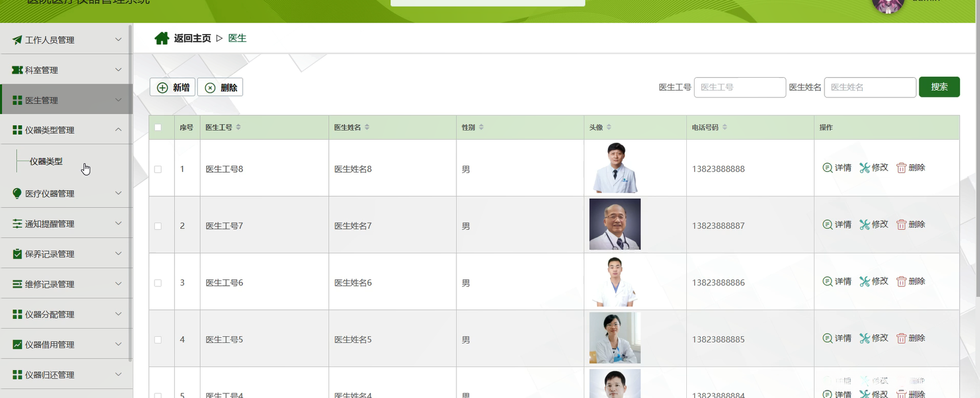Click the detail icon for 医生工号5

tap(827, 338)
